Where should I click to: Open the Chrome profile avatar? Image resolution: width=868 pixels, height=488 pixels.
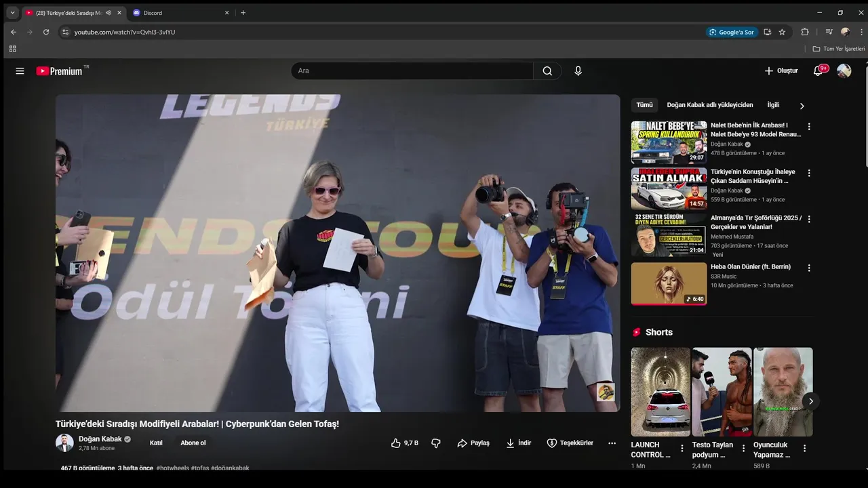845,32
